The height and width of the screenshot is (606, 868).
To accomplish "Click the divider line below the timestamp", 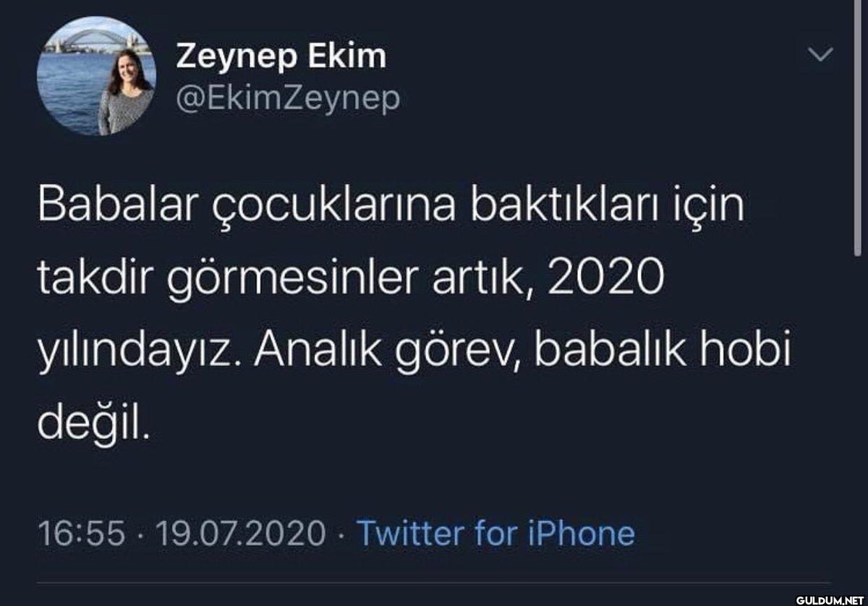I will (434, 583).
